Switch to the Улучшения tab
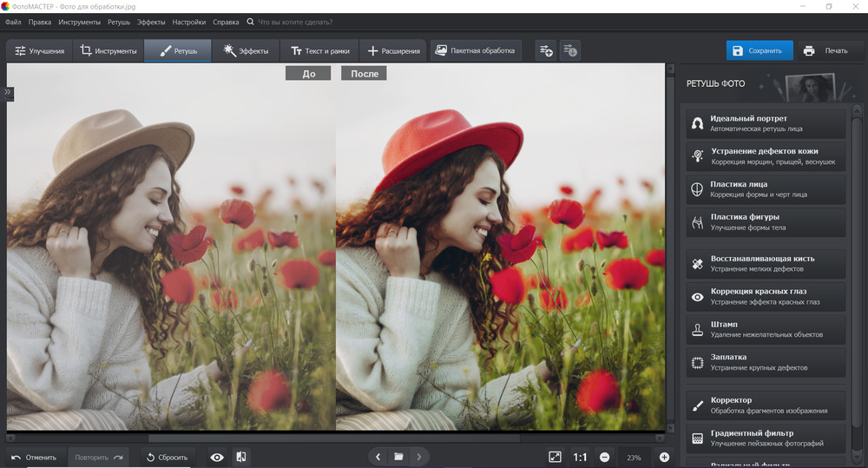 (x=39, y=51)
